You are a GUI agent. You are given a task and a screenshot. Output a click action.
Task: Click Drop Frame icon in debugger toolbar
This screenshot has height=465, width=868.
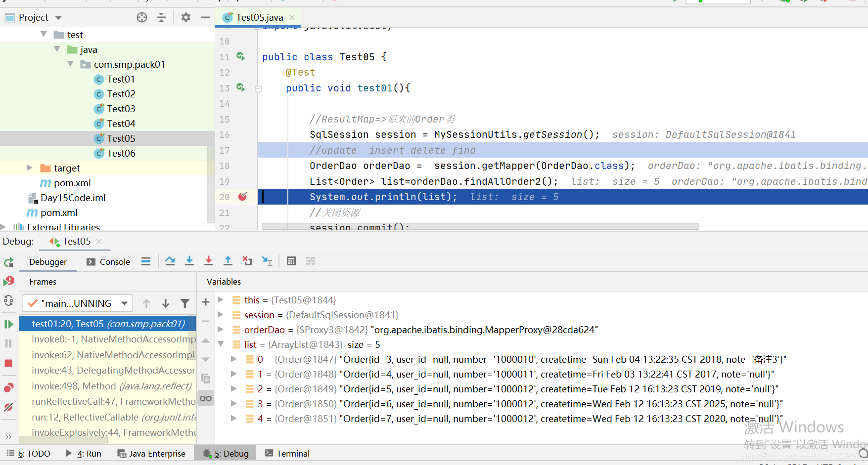[x=247, y=261]
